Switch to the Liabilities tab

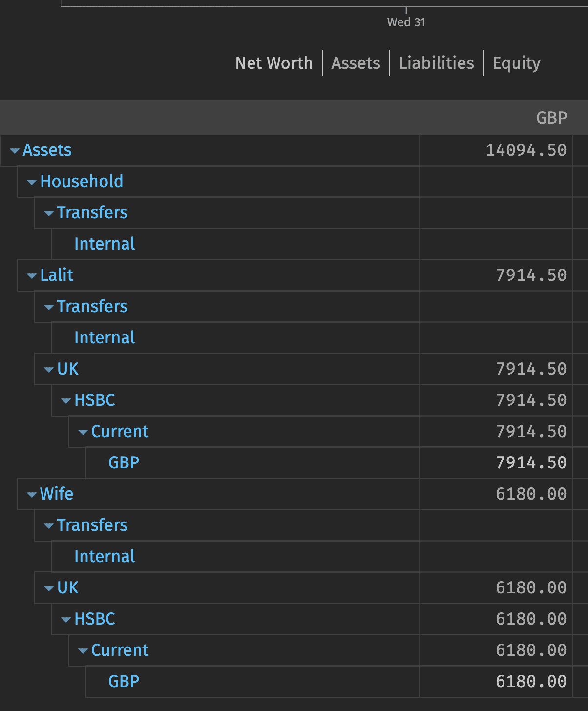pos(436,63)
